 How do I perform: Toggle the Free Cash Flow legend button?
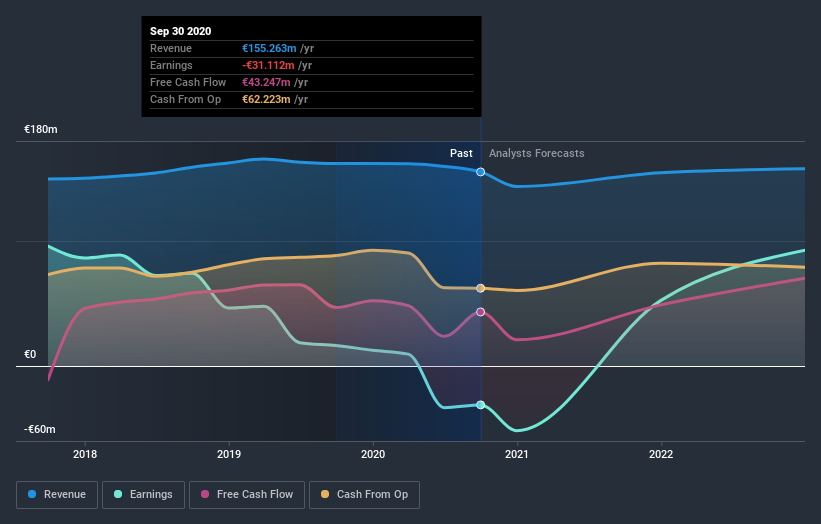coord(247,495)
